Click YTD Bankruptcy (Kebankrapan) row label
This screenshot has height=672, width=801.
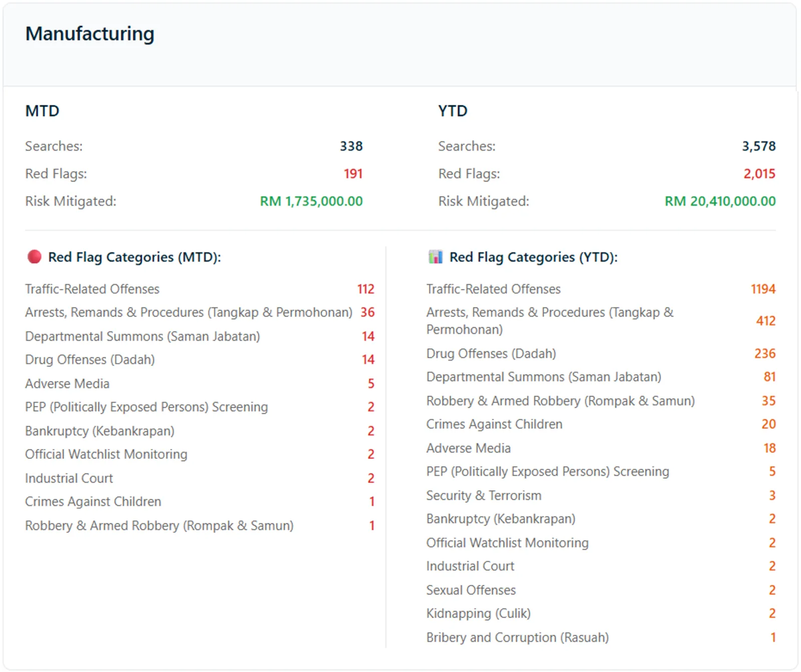(x=501, y=519)
